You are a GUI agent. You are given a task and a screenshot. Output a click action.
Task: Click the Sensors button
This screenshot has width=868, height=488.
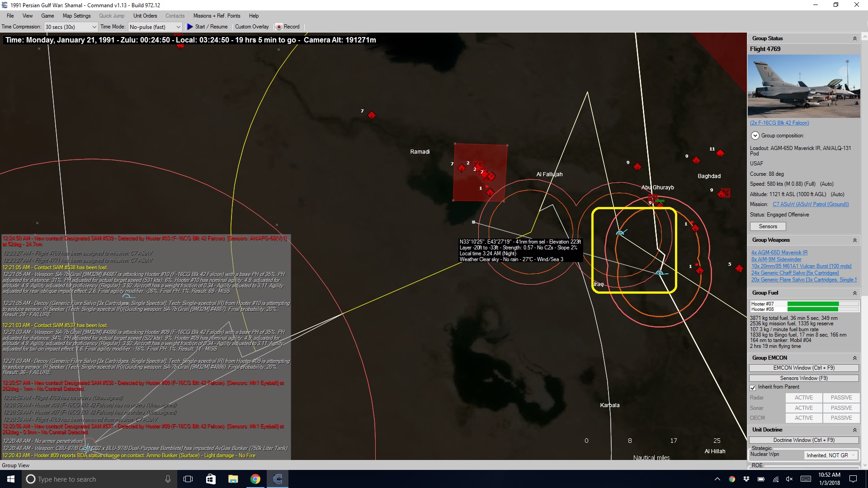coord(768,226)
